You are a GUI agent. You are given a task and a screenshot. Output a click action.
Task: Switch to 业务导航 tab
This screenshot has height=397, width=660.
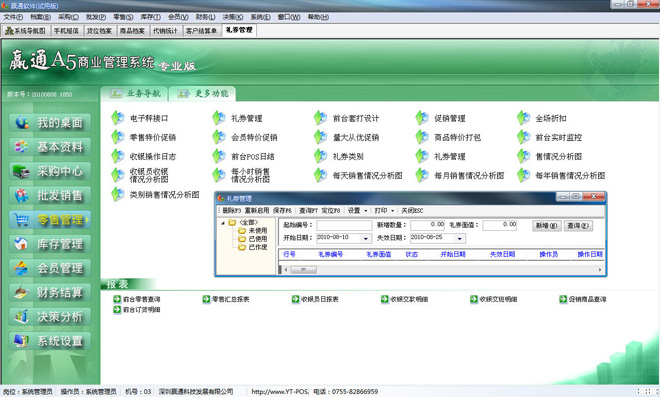click(x=135, y=93)
